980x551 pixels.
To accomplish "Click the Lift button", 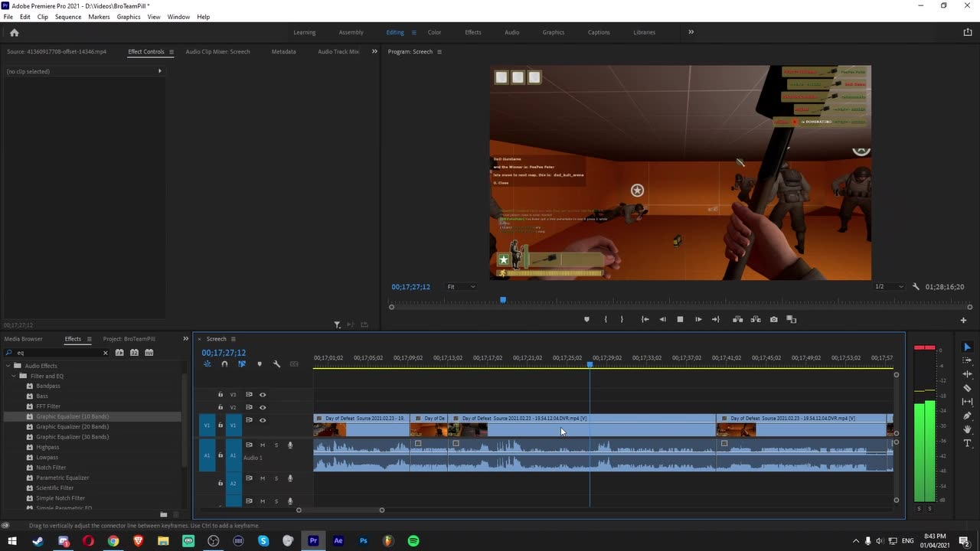I will click(x=737, y=319).
